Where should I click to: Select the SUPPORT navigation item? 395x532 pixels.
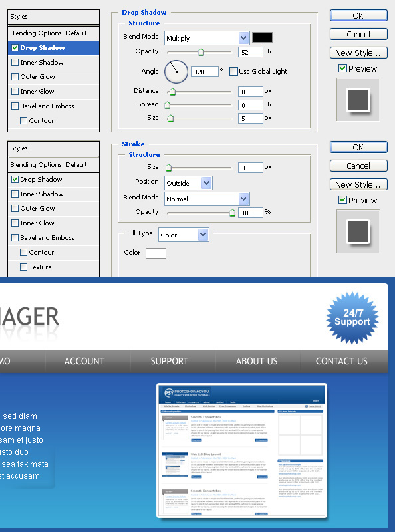pyautogui.click(x=170, y=361)
